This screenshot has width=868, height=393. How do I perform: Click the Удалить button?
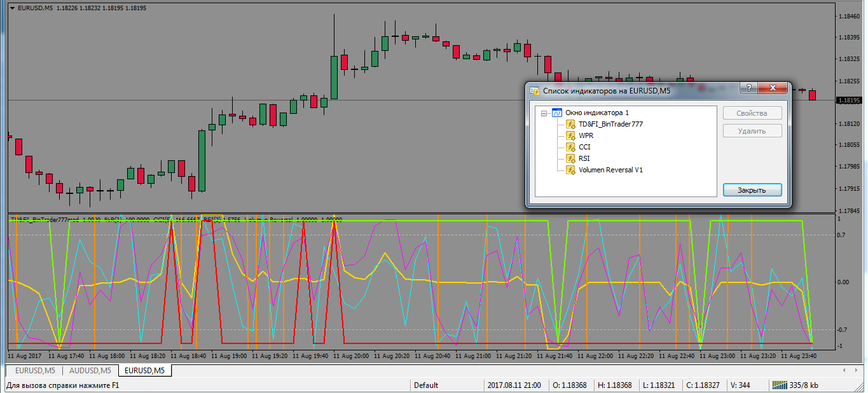[x=752, y=131]
